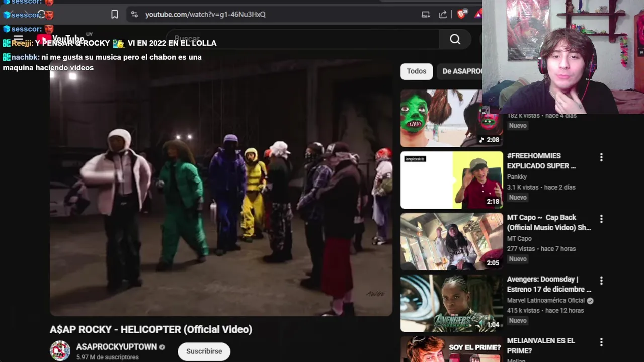Screen dimensions: 644x362
Task: Click the streamer webcam overlay
Action: click(x=563, y=57)
